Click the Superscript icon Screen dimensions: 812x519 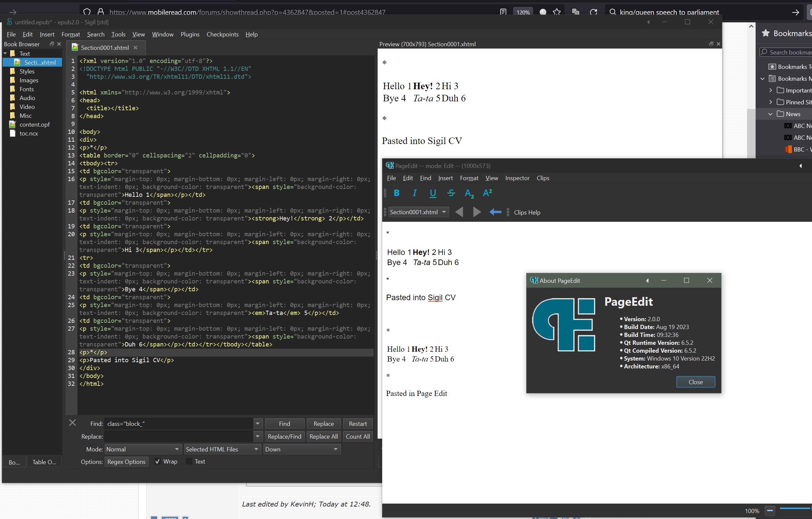(x=487, y=193)
